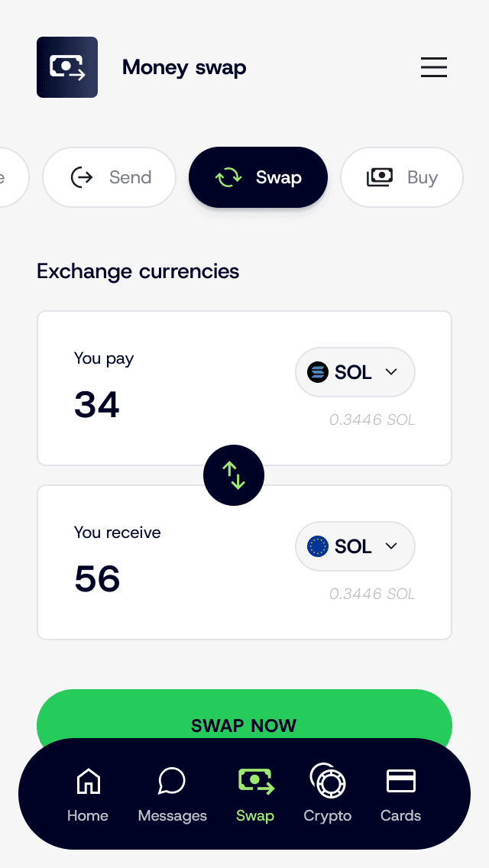Expand the 'You pay' currency dropdown
This screenshot has height=868, width=489.
(355, 372)
